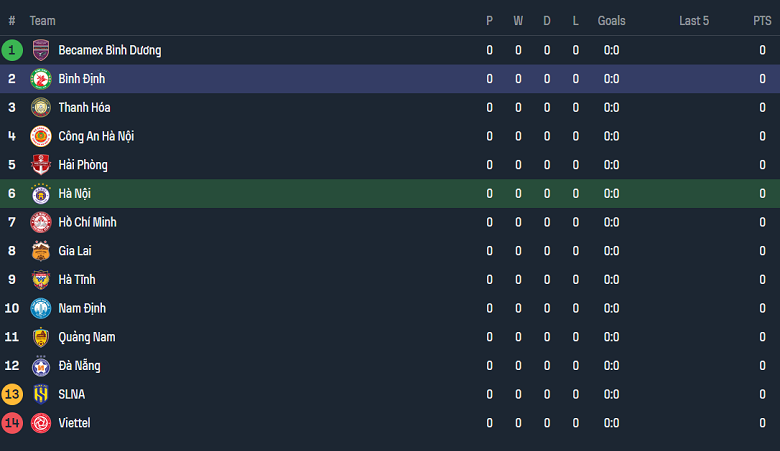The height and width of the screenshot is (451, 780).
Task: Click the Last 5 column header
Action: coord(694,21)
